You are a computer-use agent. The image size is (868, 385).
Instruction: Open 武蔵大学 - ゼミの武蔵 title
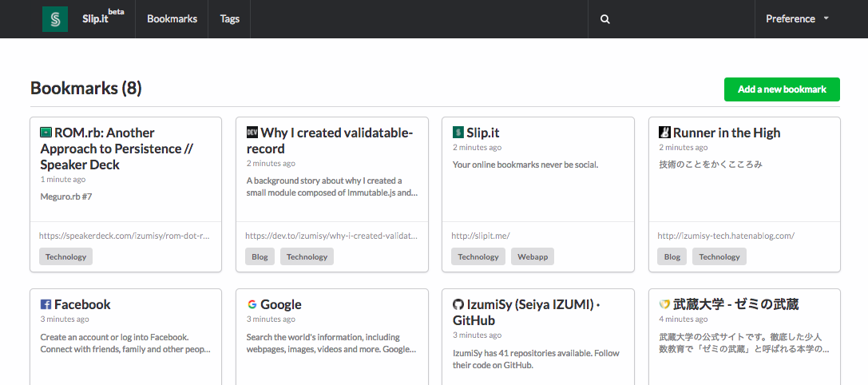[x=735, y=304]
